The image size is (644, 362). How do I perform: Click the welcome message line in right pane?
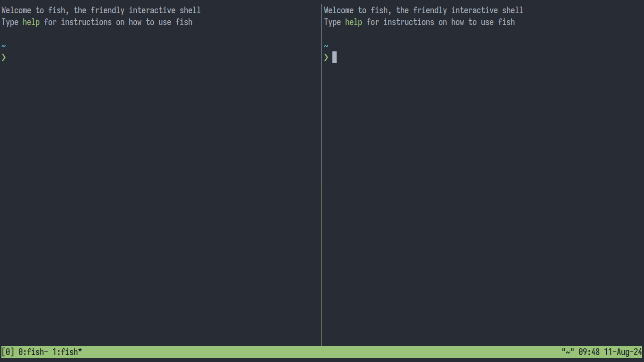pyautogui.click(x=423, y=10)
